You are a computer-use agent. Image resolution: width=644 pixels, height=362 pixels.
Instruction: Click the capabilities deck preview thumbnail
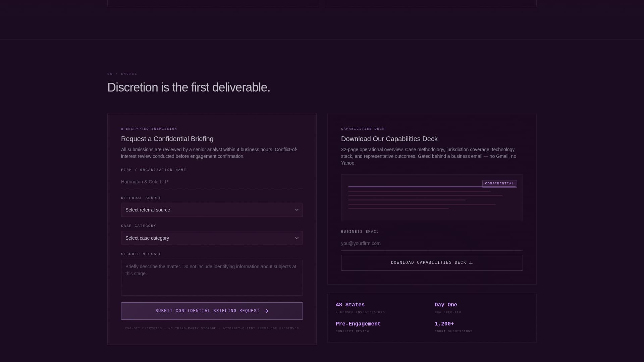click(x=432, y=198)
